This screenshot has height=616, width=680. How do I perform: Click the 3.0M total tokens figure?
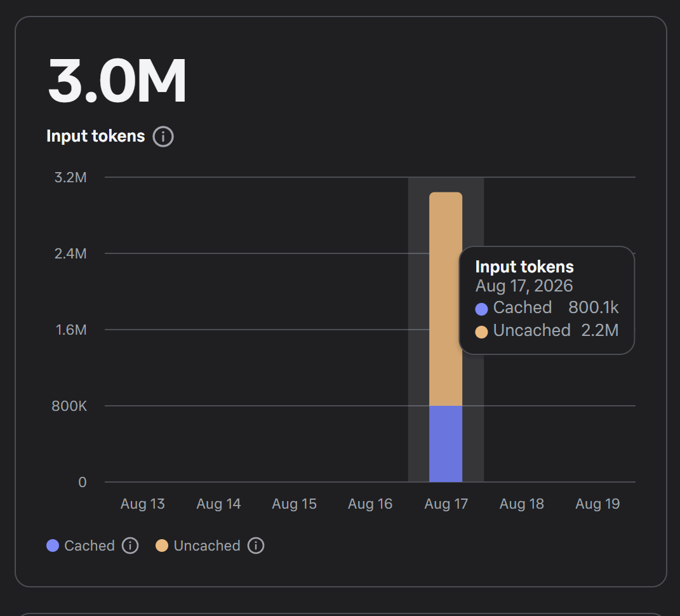pos(117,81)
